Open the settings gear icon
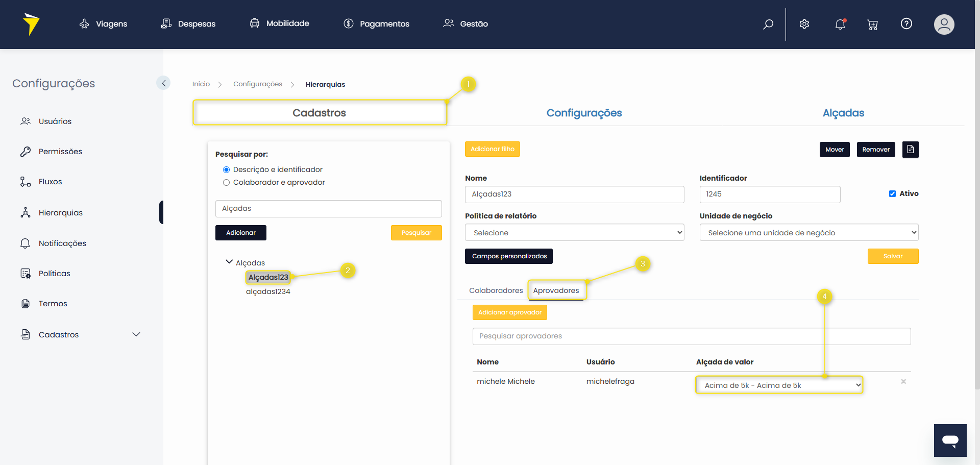The height and width of the screenshot is (465, 980). point(804,24)
